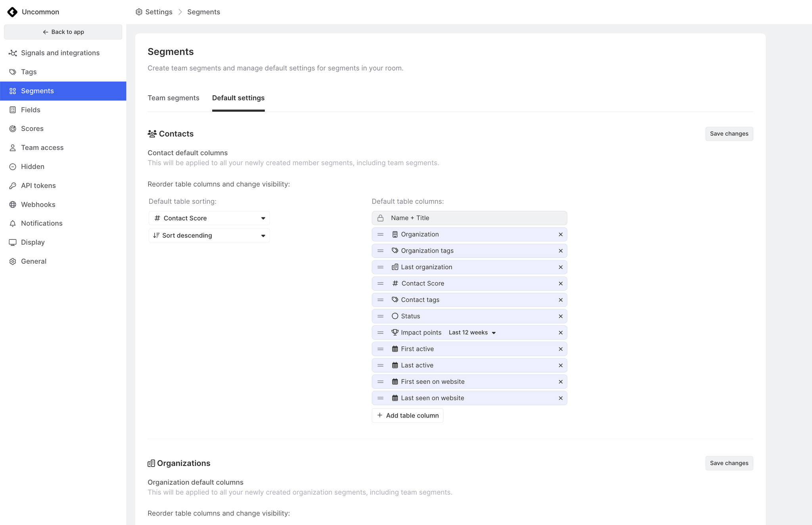The width and height of the screenshot is (812, 525).
Task: Click the API tokens key icon
Action: coord(13,186)
